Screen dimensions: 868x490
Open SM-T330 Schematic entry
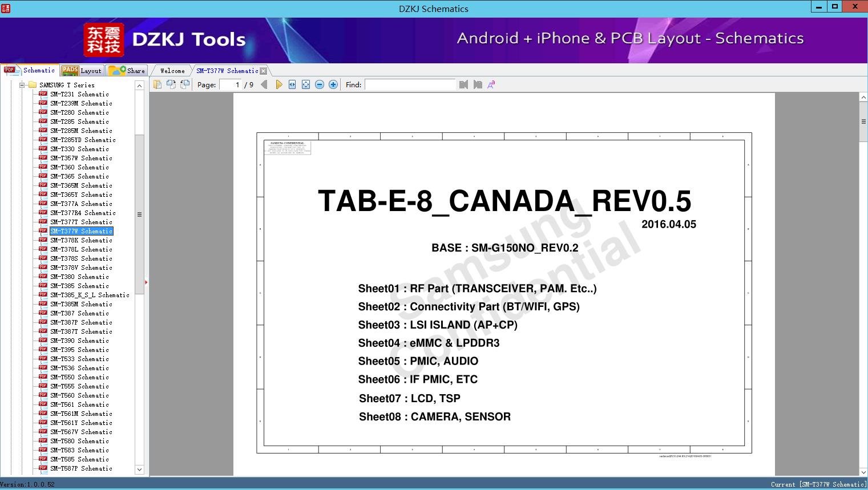point(79,149)
